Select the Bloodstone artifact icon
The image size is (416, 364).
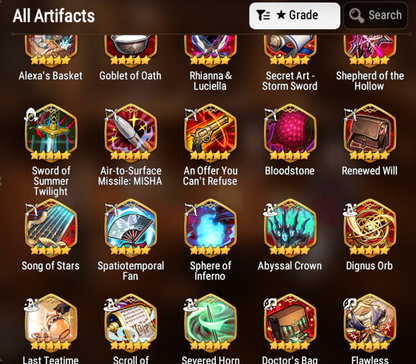click(x=290, y=133)
